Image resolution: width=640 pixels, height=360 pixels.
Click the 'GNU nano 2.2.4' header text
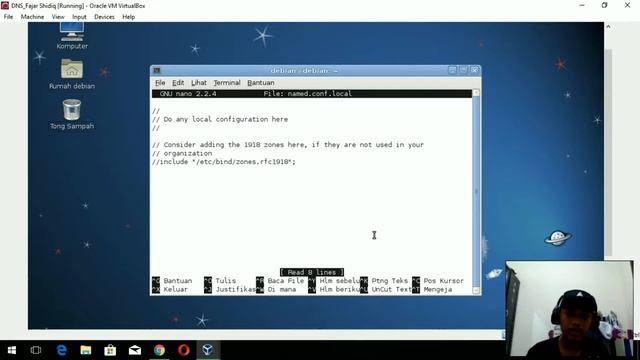coord(188,93)
